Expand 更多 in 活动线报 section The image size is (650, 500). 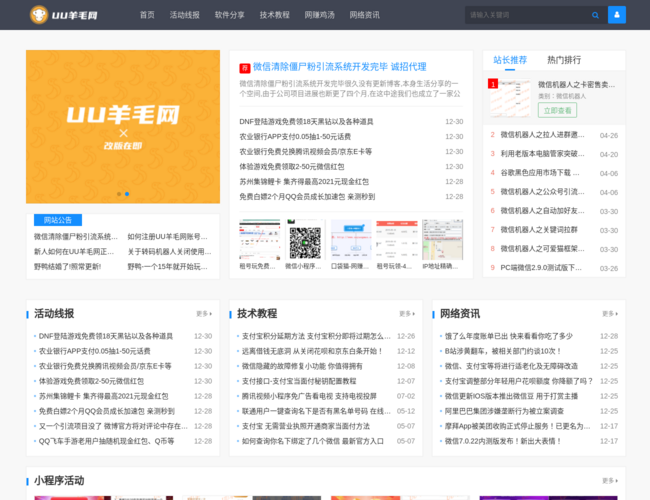pyautogui.click(x=204, y=314)
